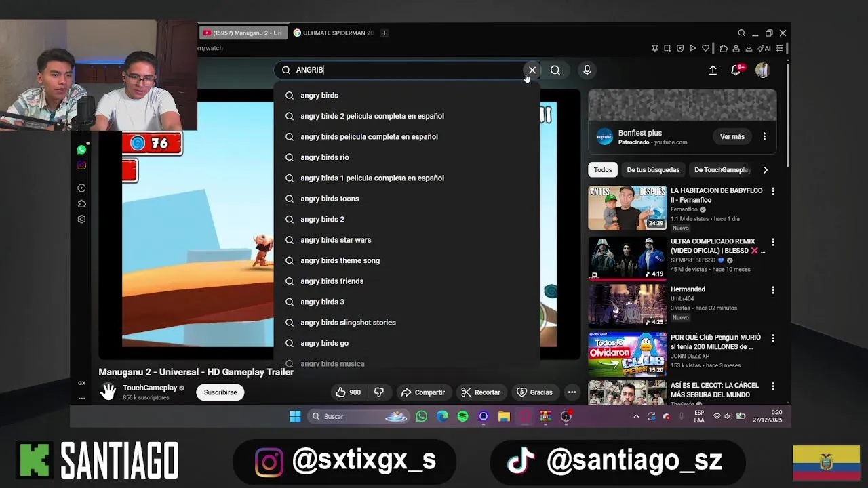Open the browser extensions puzzle icon
868x488 pixels.
point(724,48)
